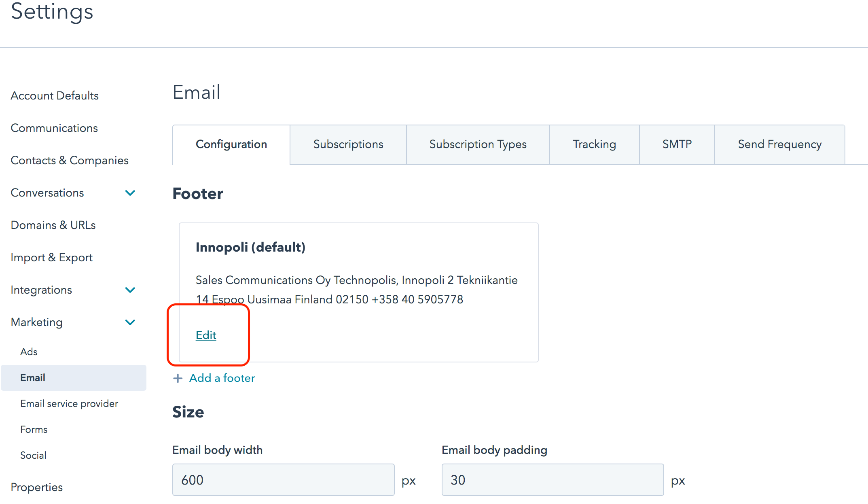Open Email service provider settings
Viewport: 868px width, 504px height.
tap(69, 404)
